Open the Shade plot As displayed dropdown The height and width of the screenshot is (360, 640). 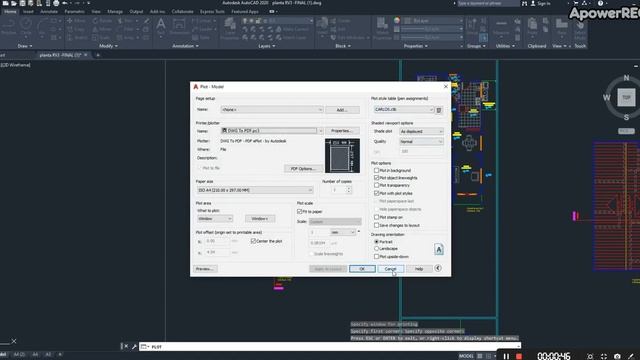[421, 131]
